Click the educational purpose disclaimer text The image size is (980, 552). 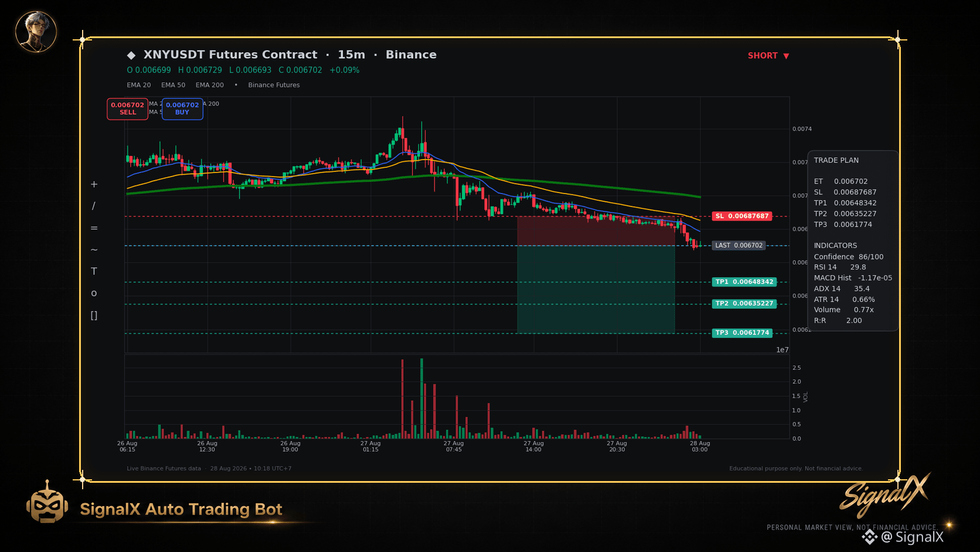click(x=796, y=469)
